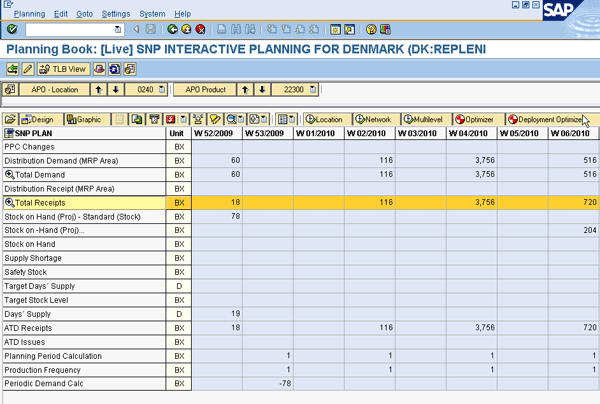The height and width of the screenshot is (404, 600).
Task: Click the Multilevel button
Action: click(x=425, y=119)
